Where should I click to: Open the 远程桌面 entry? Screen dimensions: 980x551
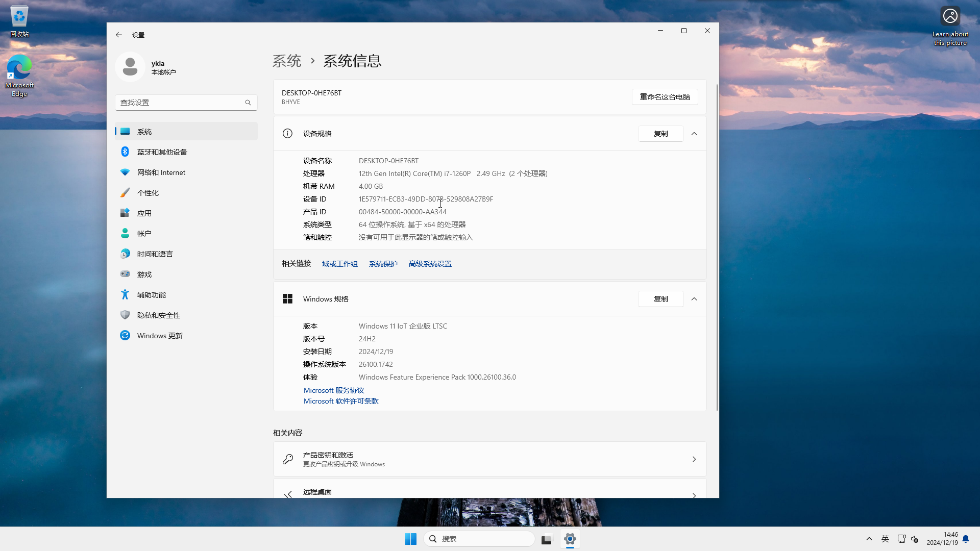pos(490,489)
